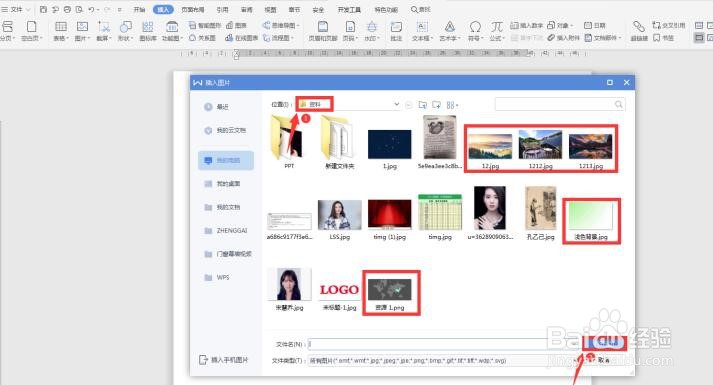Click the 插入数字 button

(x=527, y=25)
